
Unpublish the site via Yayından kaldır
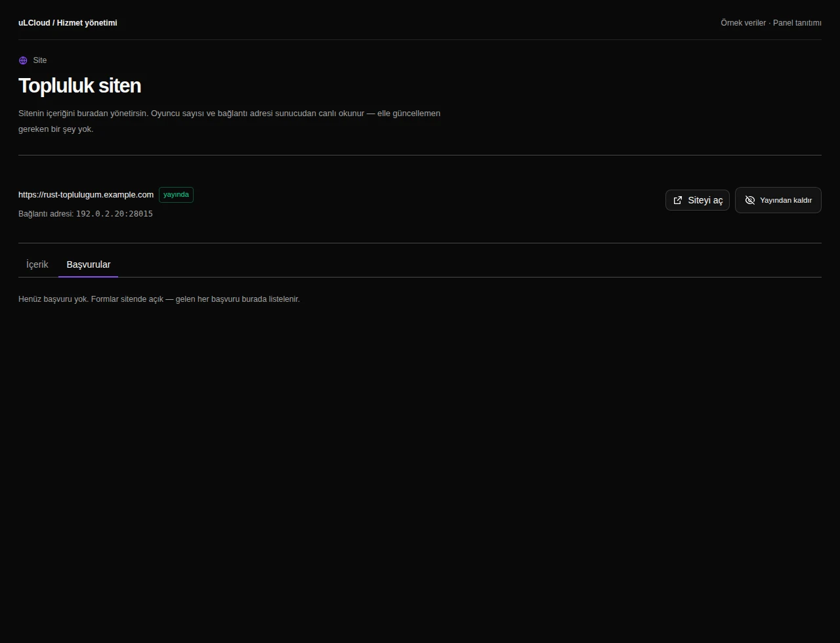778,200
